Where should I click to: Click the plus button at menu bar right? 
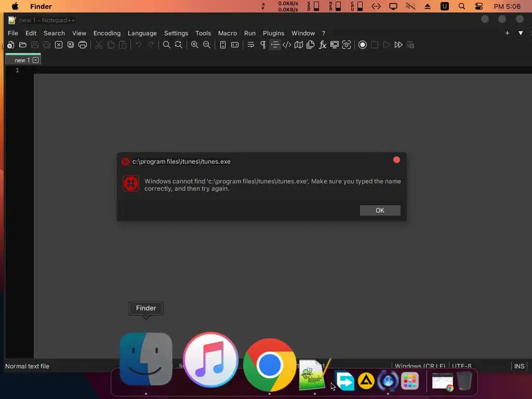tap(507, 33)
